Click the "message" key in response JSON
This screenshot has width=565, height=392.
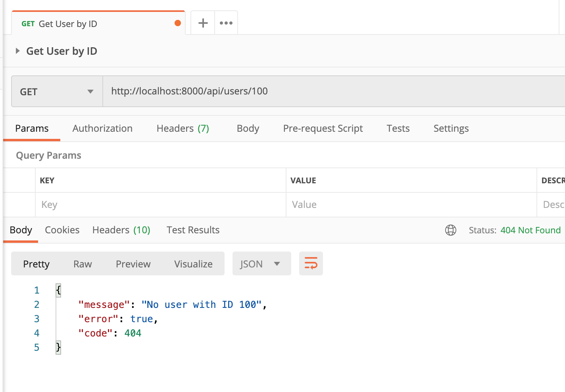click(x=104, y=305)
